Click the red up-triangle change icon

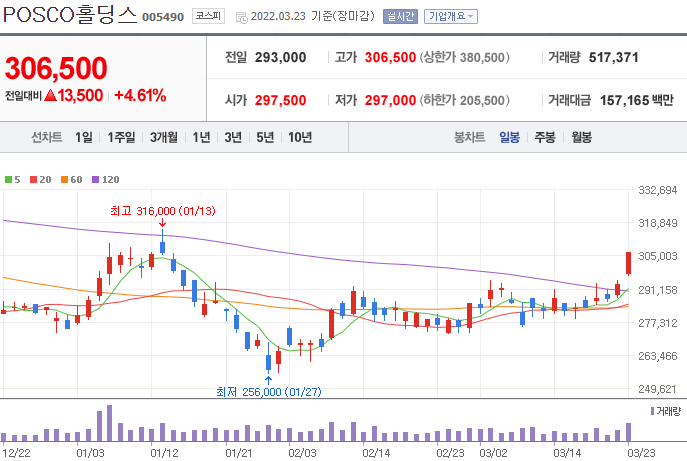pos(50,95)
